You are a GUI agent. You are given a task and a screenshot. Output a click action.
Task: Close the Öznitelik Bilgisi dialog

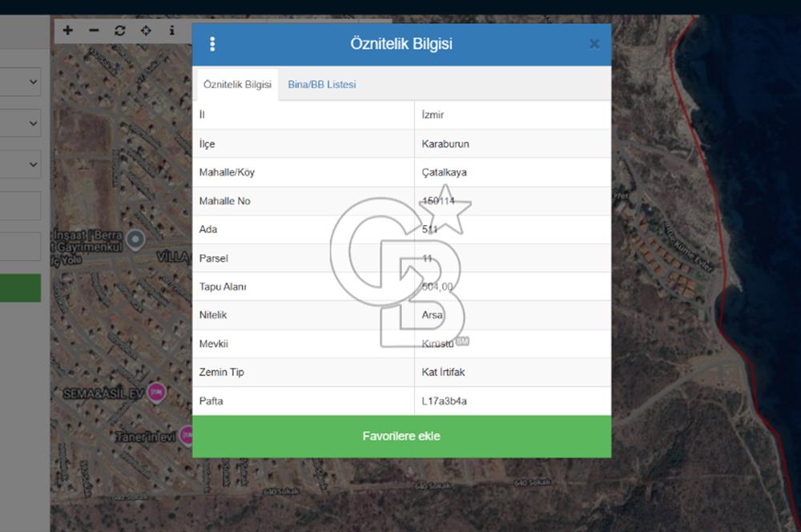[x=594, y=44]
